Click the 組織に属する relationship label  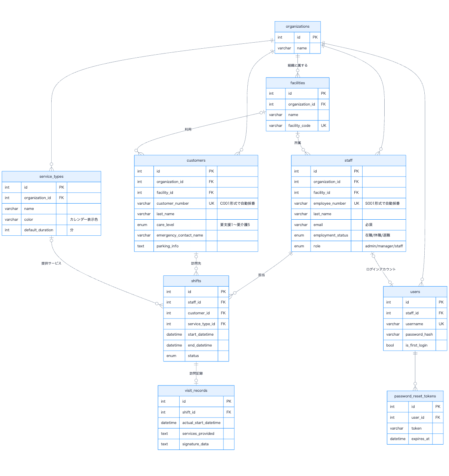pos(297,65)
